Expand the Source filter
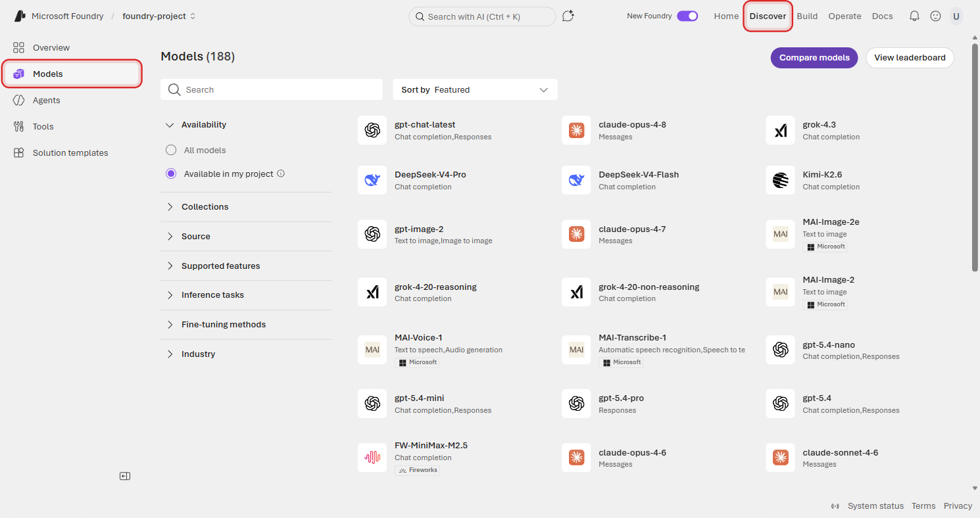 (x=246, y=236)
